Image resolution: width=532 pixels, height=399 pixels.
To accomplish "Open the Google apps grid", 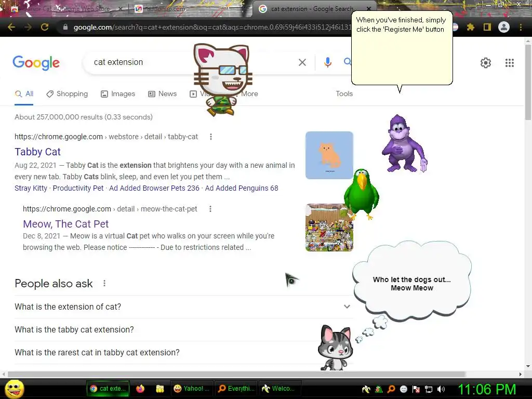I will [x=510, y=63].
